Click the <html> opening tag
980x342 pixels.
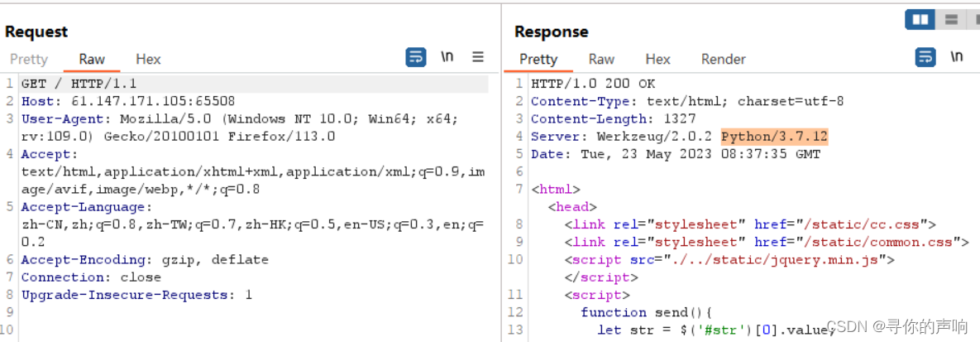click(557, 189)
